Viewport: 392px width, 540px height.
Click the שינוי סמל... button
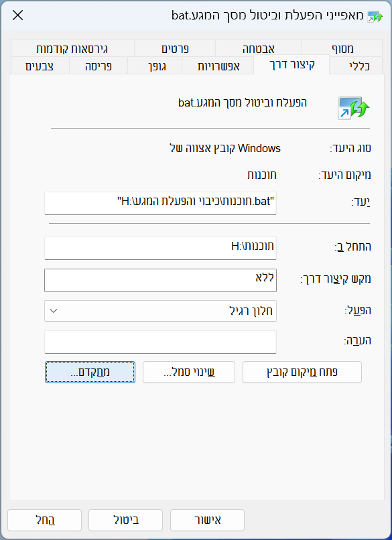(189, 373)
